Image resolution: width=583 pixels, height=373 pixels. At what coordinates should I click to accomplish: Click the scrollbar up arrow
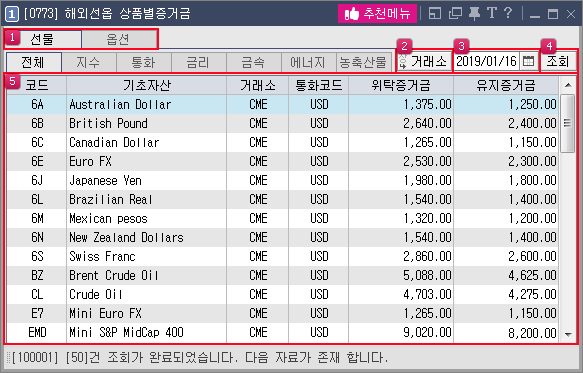coord(568,85)
